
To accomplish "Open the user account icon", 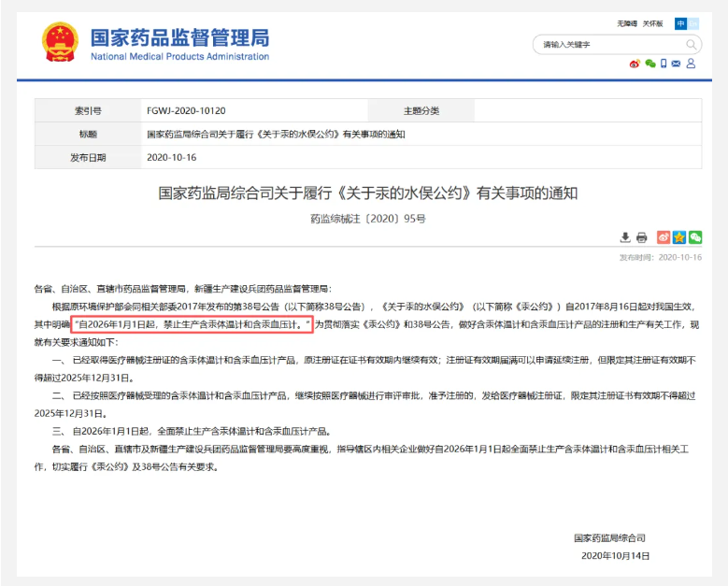I will pyautogui.click(x=691, y=64).
